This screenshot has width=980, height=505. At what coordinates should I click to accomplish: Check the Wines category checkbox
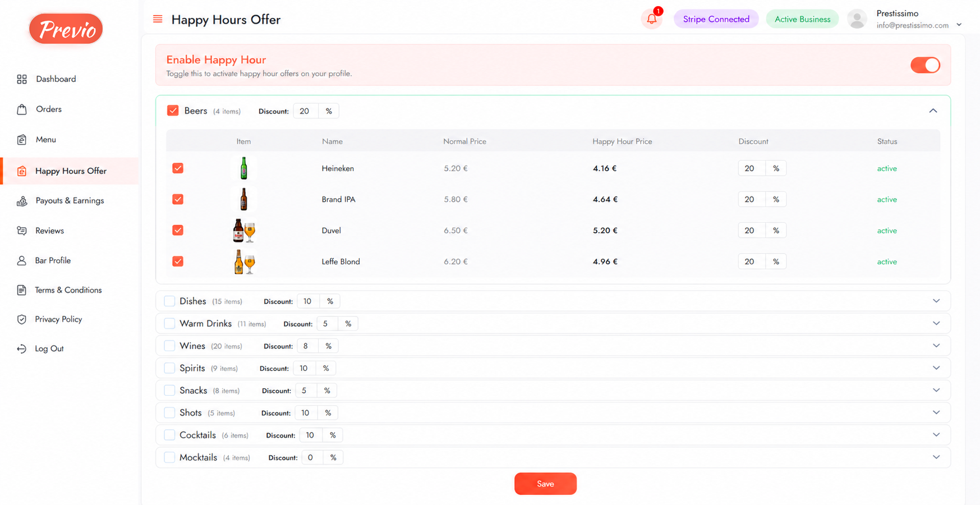point(169,346)
